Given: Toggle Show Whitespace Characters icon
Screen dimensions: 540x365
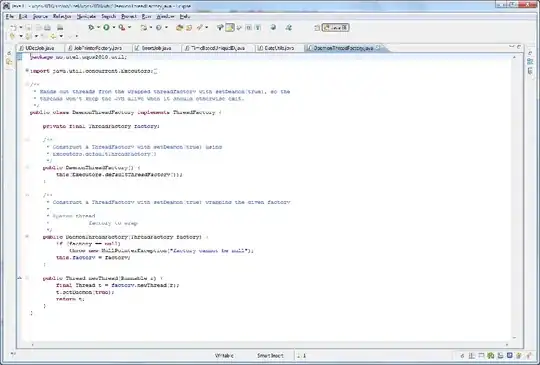Looking at the screenshot, I should click(x=258, y=28).
